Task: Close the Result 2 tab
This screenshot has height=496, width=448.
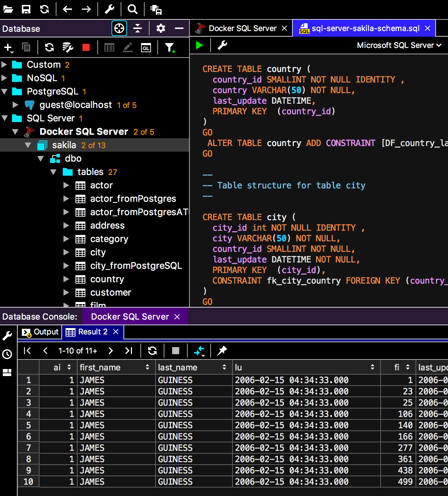Action: pyautogui.click(x=116, y=332)
